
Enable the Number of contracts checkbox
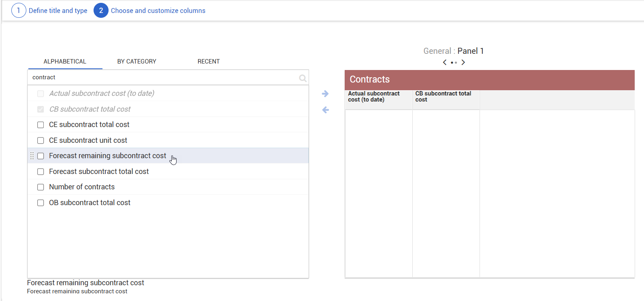pos(41,187)
